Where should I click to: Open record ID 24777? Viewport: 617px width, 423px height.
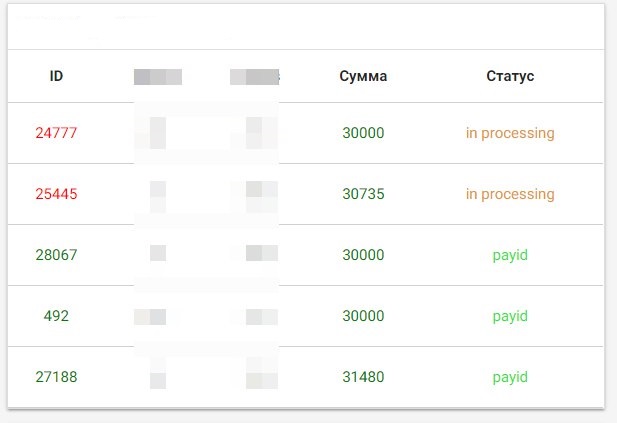tap(56, 133)
